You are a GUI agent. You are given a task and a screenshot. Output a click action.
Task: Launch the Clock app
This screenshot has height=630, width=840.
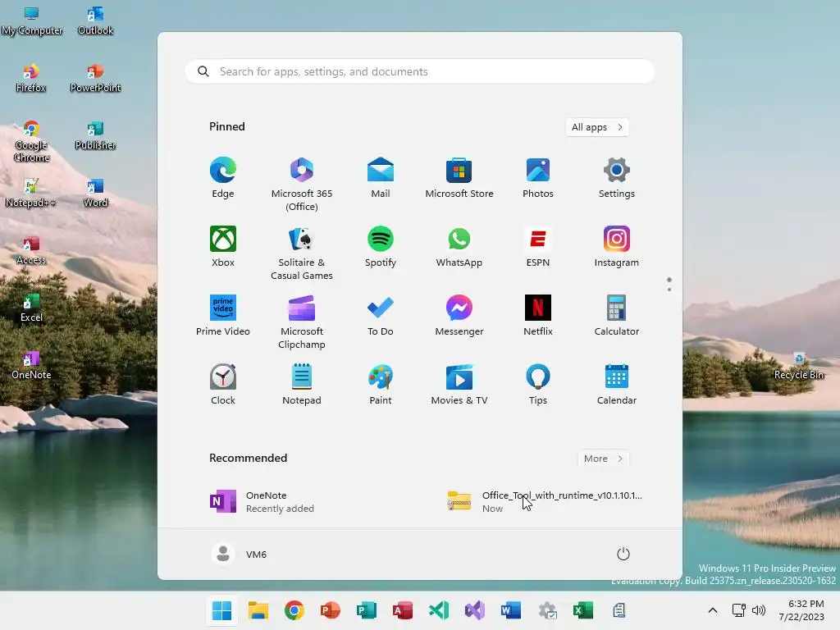click(x=223, y=385)
